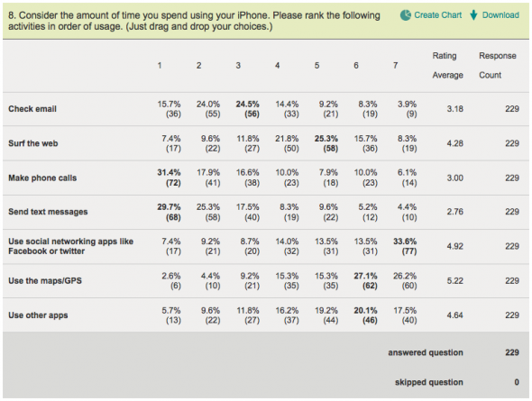
Task: Click the Response Count column header
Action: point(498,66)
